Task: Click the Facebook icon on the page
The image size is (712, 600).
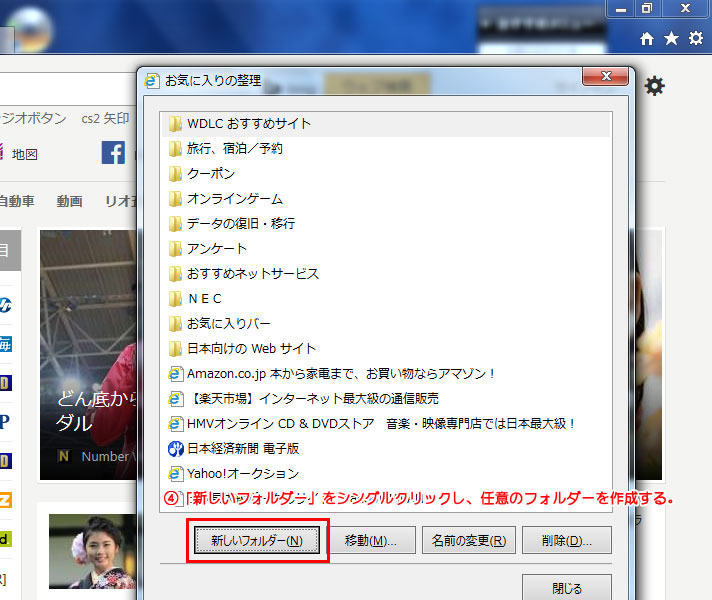Action: pos(113,153)
